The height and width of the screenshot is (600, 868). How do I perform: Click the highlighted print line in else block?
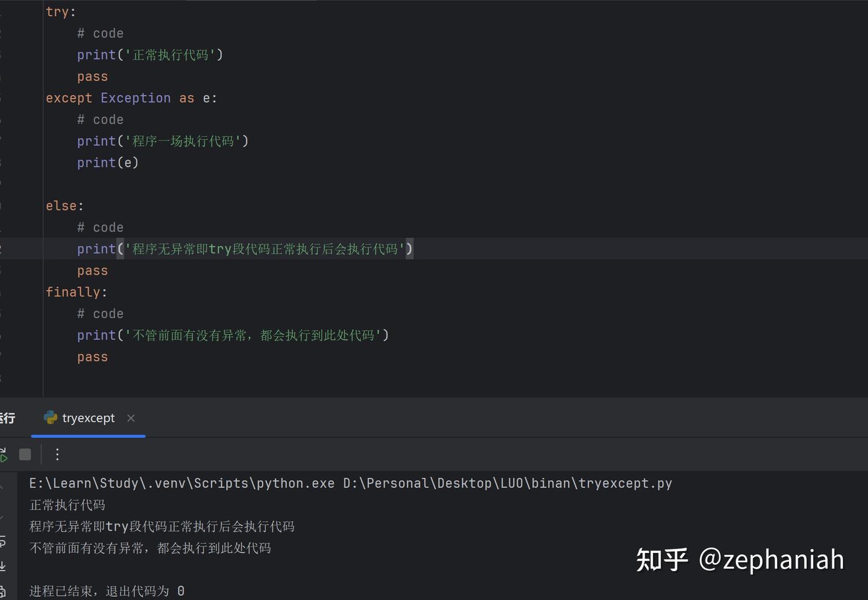tap(244, 249)
